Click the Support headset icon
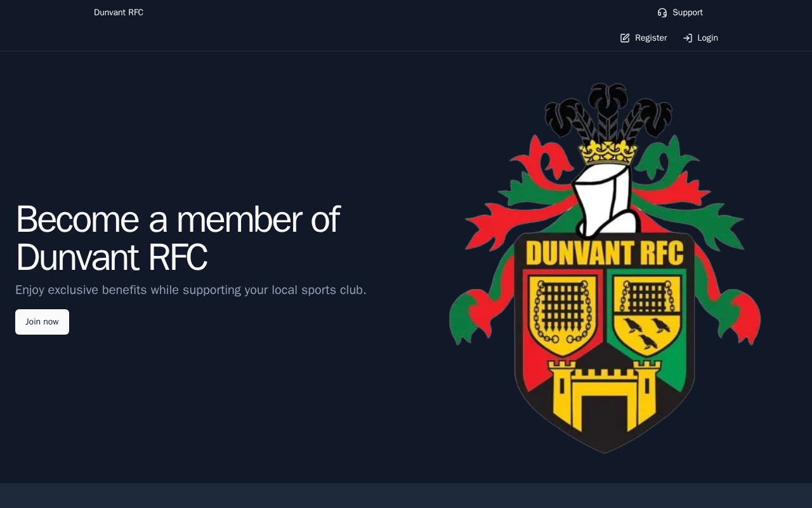This screenshot has height=508, width=812. coord(662,13)
